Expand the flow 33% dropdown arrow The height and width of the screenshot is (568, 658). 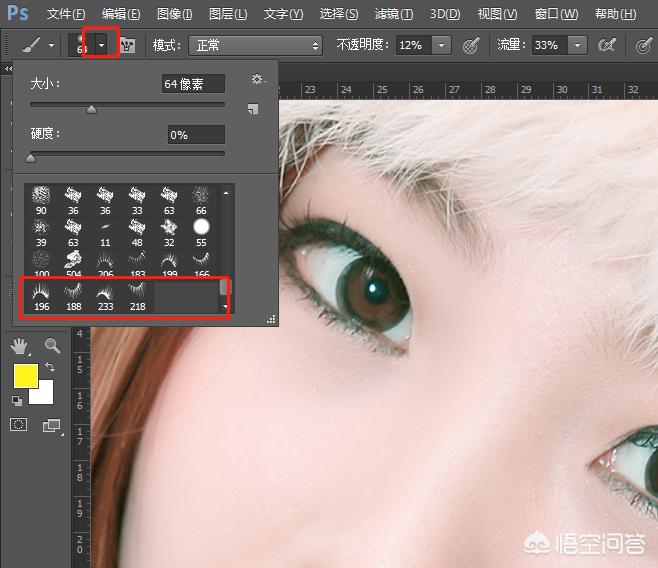click(577, 46)
